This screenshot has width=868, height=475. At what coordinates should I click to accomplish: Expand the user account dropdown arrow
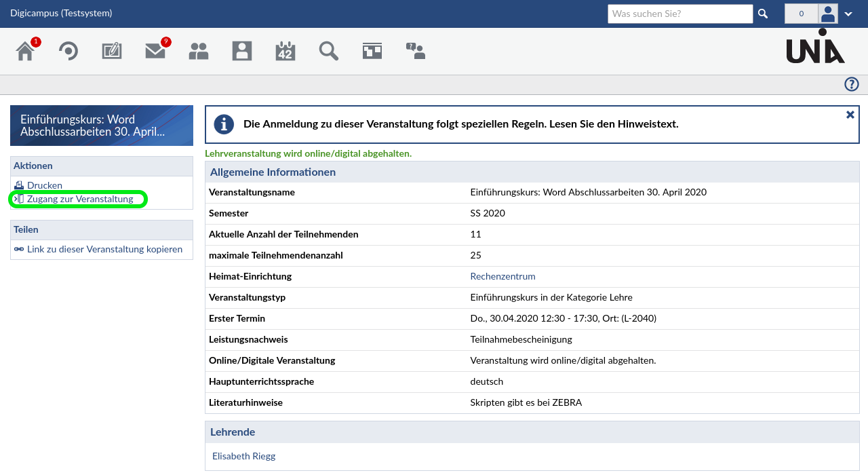(848, 14)
